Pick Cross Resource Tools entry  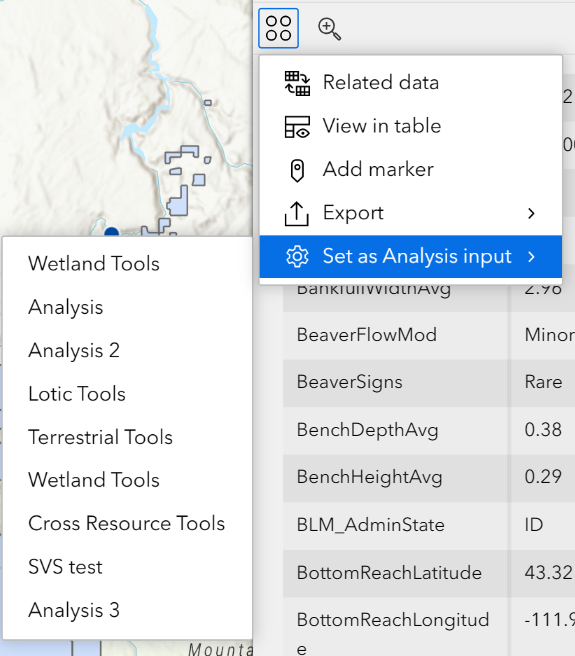127,523
